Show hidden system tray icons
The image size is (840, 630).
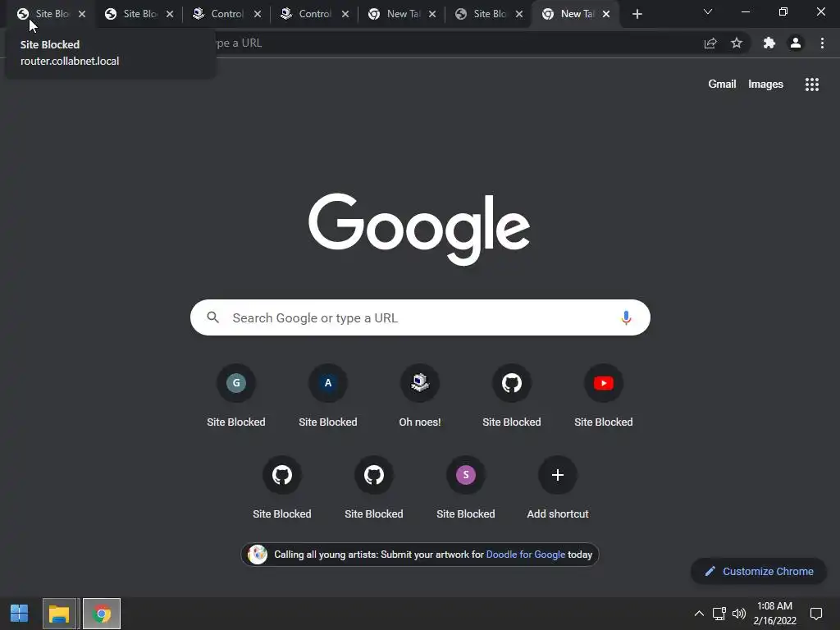(x=699, y=614)
